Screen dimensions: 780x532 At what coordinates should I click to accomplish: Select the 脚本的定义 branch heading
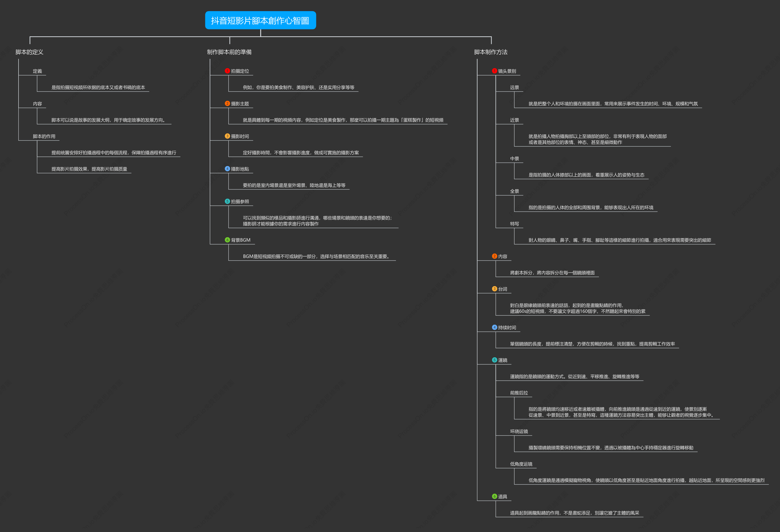coord(29,52)
